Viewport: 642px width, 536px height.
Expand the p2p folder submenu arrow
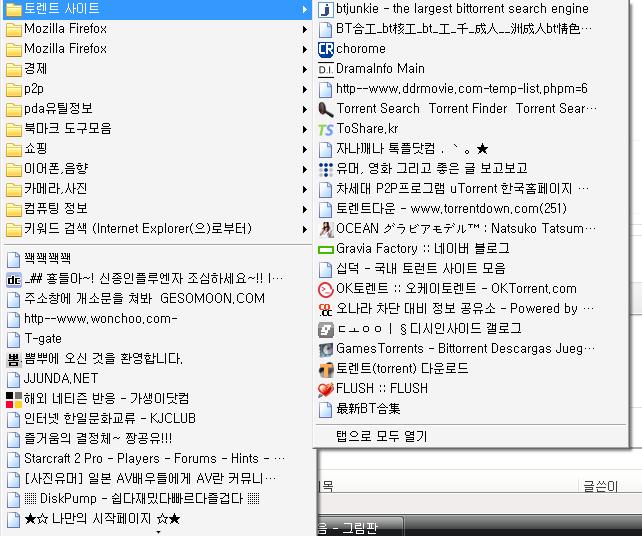(305, 89)
